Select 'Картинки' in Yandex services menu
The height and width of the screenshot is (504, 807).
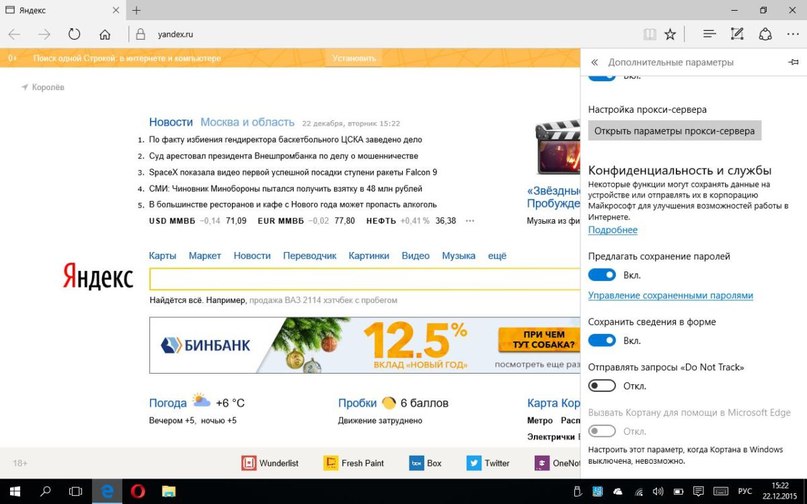368,256
